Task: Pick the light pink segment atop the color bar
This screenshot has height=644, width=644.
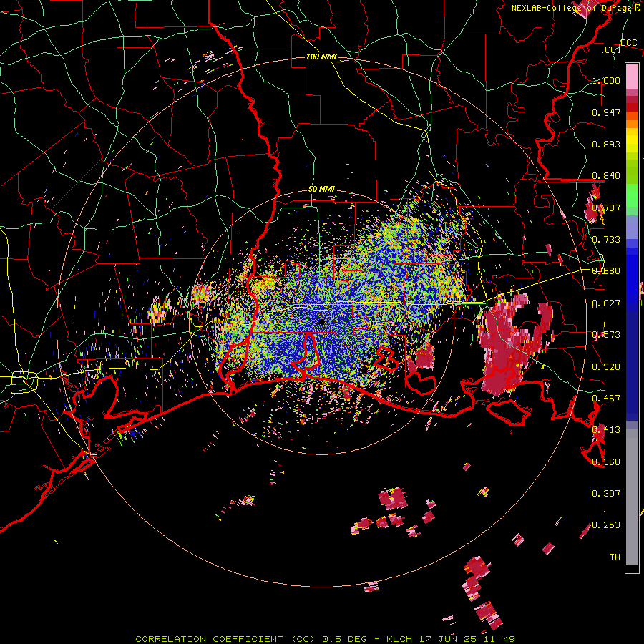Action: [632, 76]
